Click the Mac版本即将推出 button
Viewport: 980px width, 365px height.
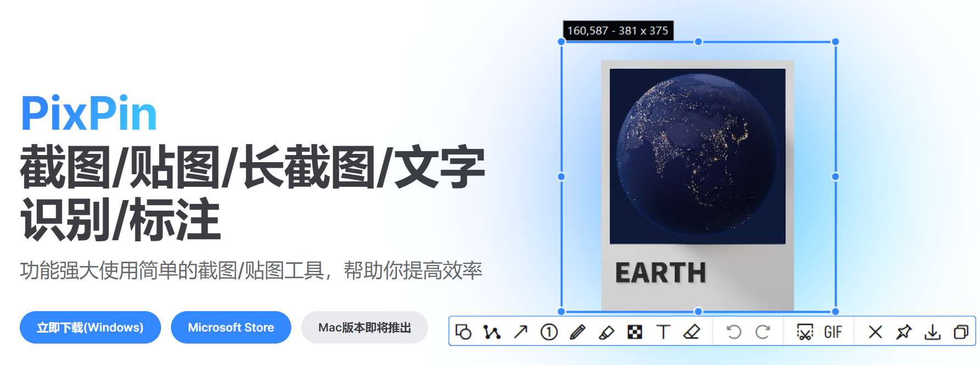click(364, 328)
